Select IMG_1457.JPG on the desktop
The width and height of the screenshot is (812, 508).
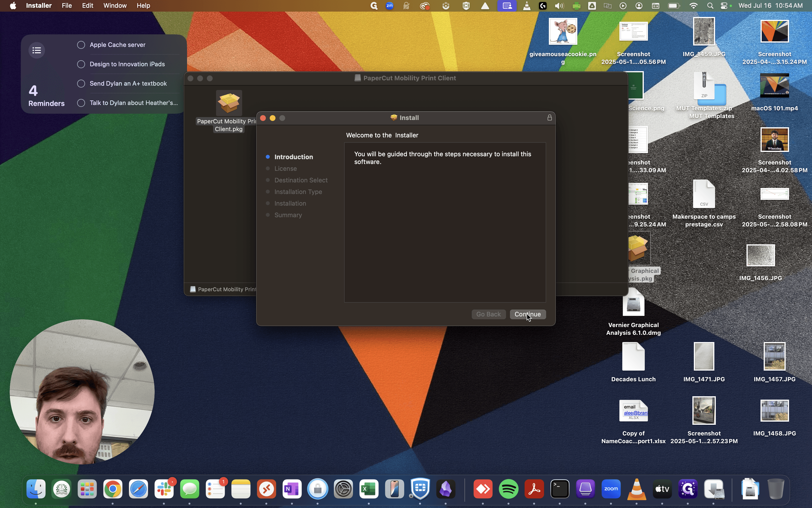pyautogui.click(x=775, y=357)
